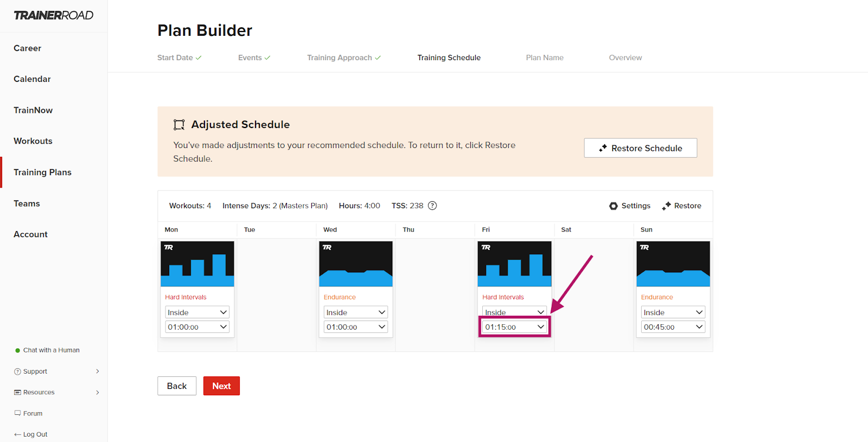Click the TSS help question-mark icon

pyautogui.click(x=432, y=206)
